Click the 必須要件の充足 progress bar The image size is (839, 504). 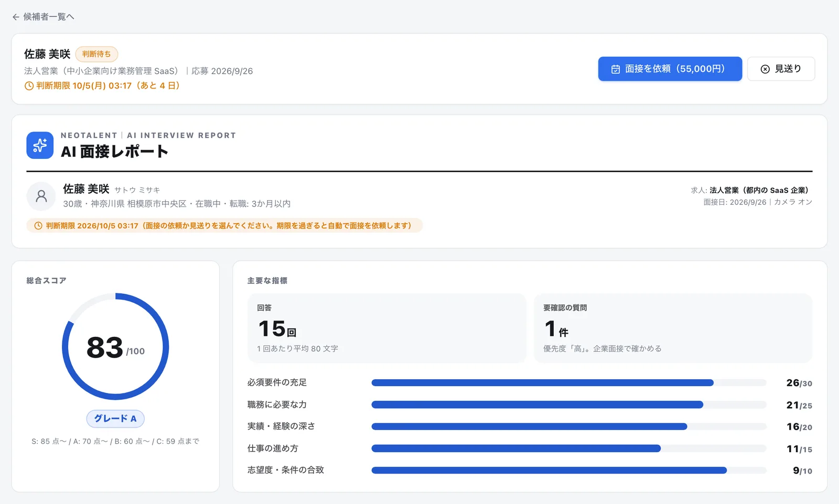pyautogui.click(x=569, y=383)
